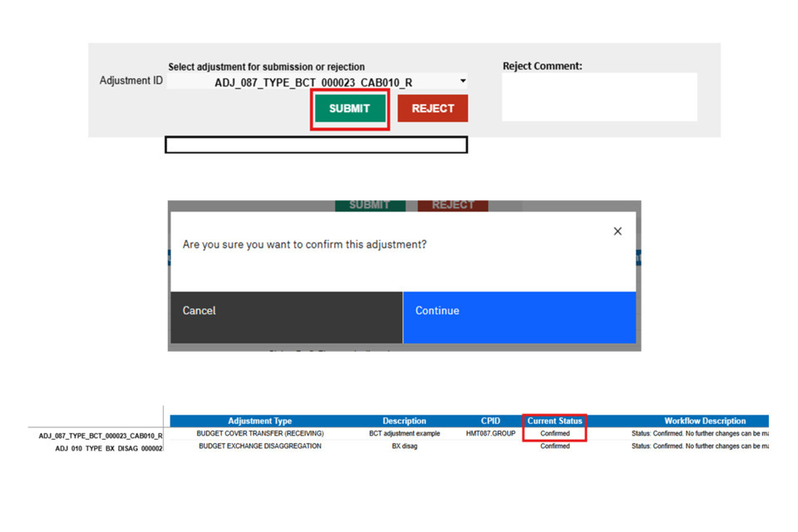
Task: Open the Adjustment ID dropdown list
Action: point(463,81)
